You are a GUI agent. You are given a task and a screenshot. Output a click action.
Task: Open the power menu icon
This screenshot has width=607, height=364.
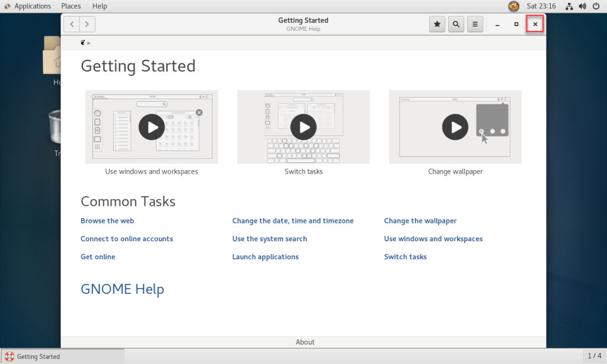596,6
